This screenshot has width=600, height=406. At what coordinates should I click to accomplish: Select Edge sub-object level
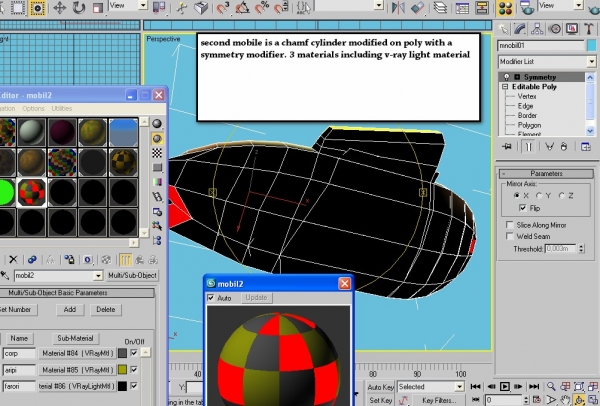click(525, 106)
